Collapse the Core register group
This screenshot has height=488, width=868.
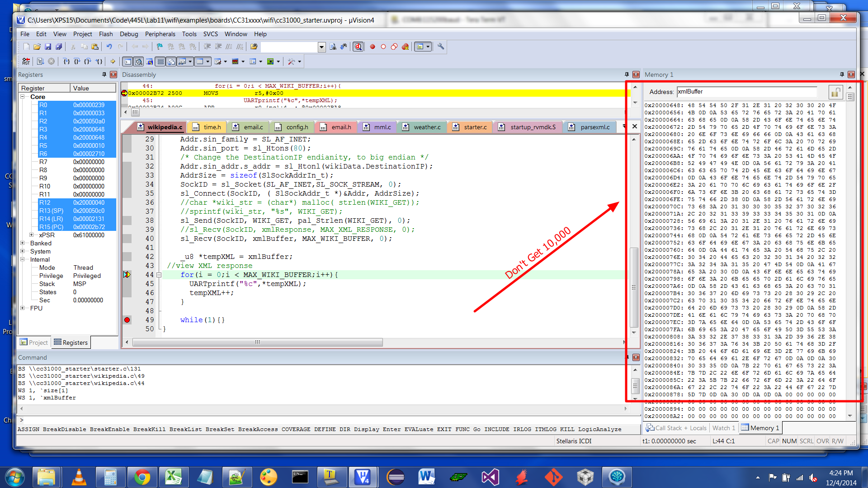point(23,97)
